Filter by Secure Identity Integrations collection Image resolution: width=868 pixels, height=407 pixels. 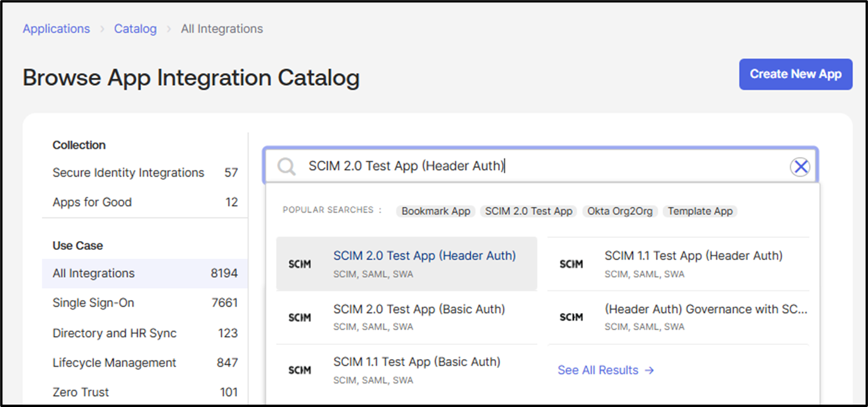(145, 172)
